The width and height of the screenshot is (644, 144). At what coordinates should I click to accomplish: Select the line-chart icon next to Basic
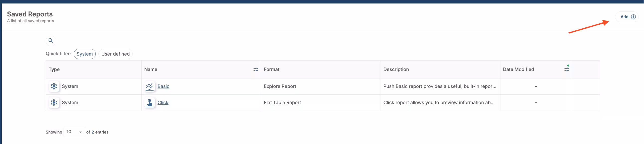pyautogui.click(x=149, y=86)
